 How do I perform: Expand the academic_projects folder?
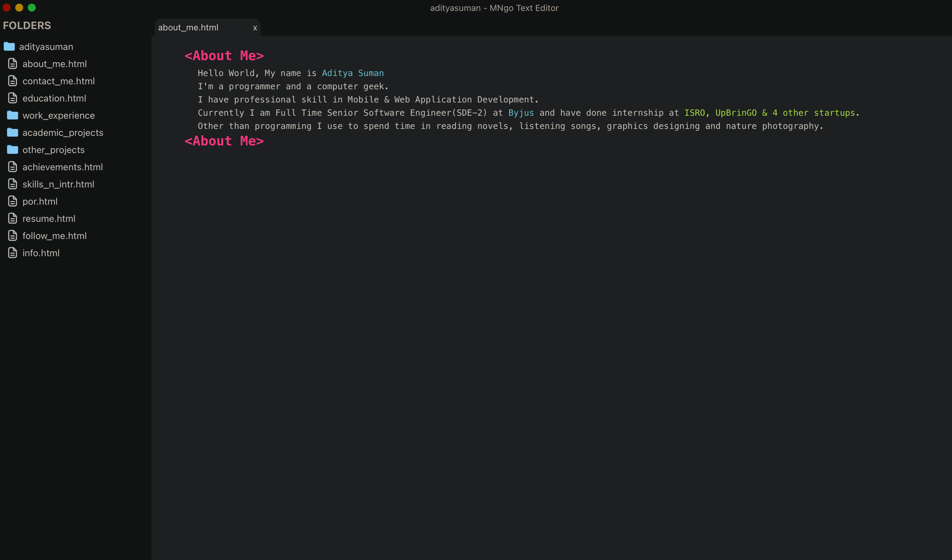coord(63,133)
